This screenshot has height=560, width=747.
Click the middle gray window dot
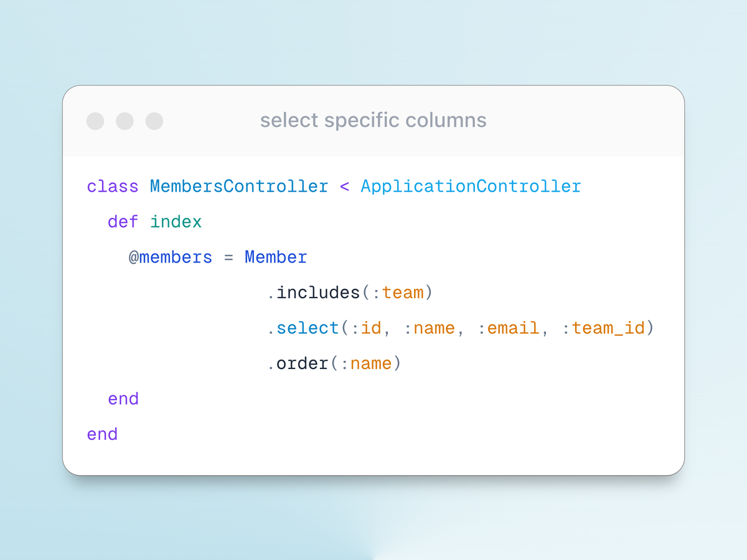point(125,121)
